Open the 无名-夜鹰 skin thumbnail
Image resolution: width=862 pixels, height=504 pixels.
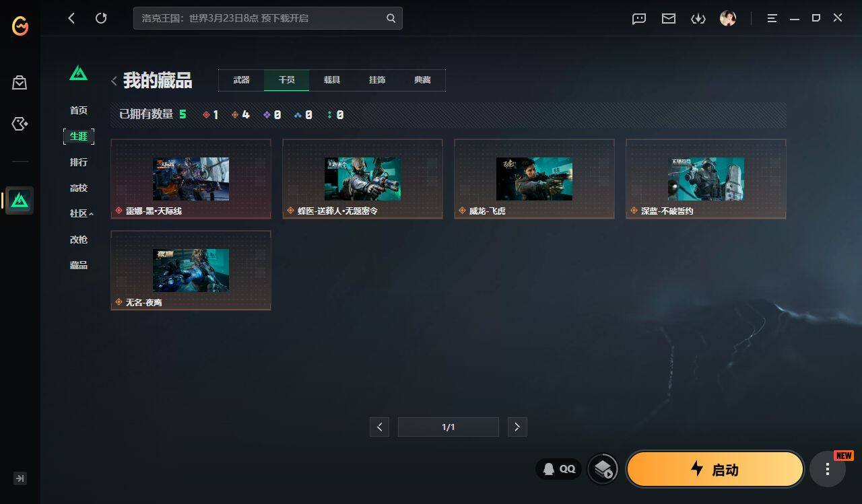tap(191, 271)
